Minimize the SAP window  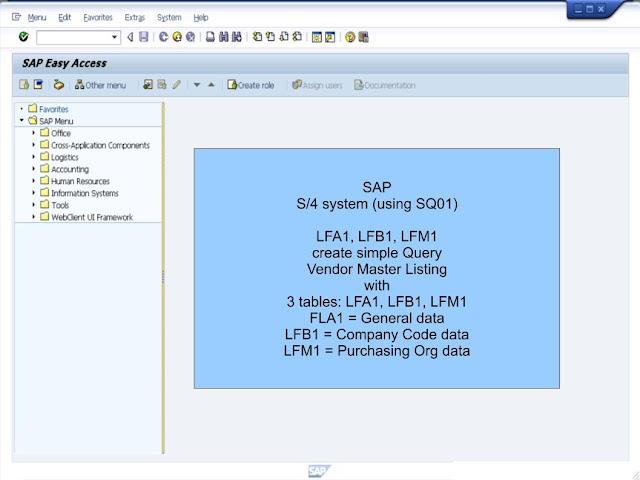click(578, 9)
